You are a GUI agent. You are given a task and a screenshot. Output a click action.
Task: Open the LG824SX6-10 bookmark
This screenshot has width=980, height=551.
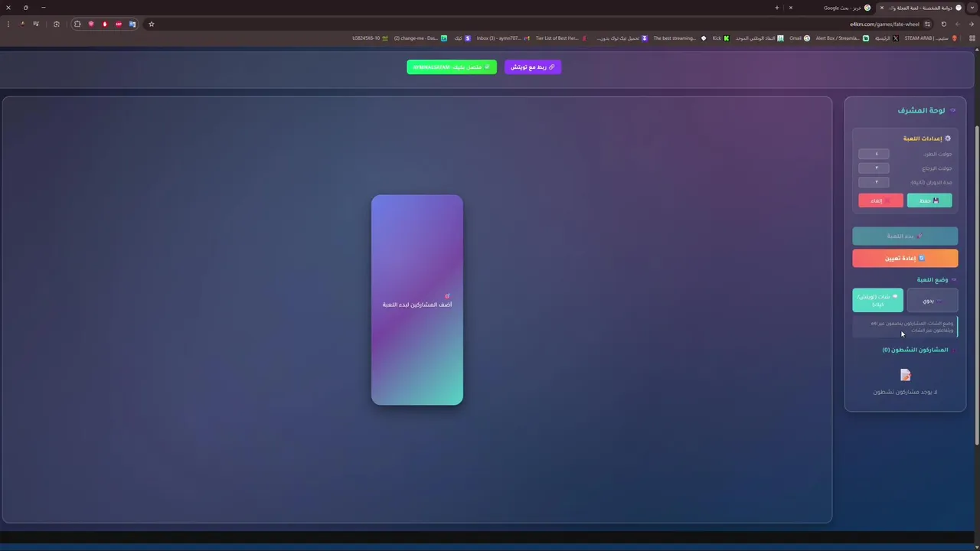(371, 38)
